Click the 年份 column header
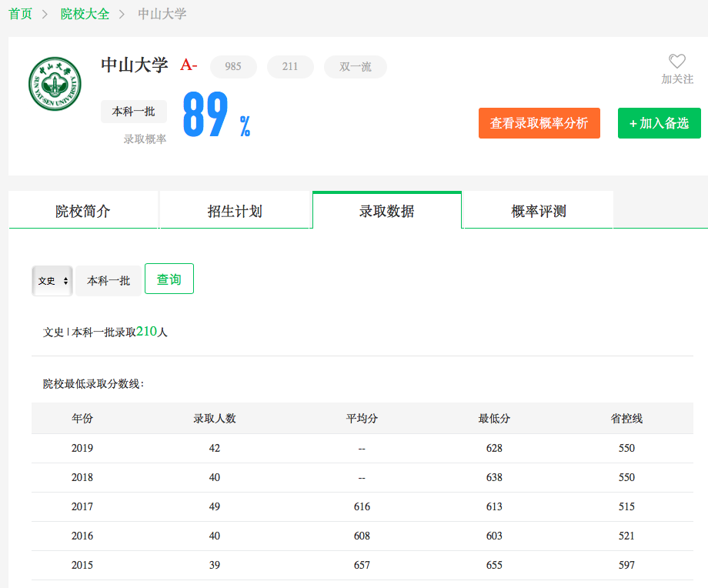 [82, 418]
